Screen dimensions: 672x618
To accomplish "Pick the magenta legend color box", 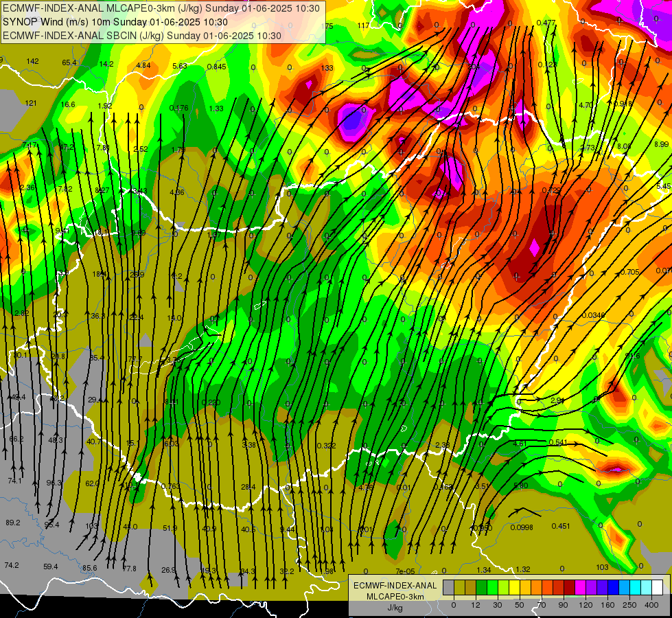I will 580,587.
